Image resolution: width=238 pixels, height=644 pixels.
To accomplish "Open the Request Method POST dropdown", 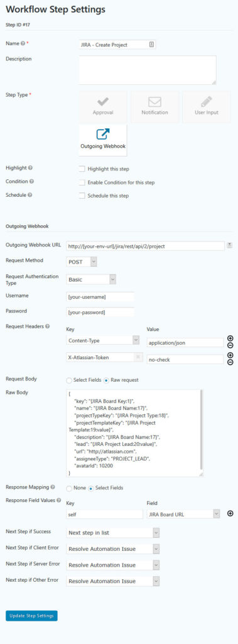I will (x=82, y=262).
